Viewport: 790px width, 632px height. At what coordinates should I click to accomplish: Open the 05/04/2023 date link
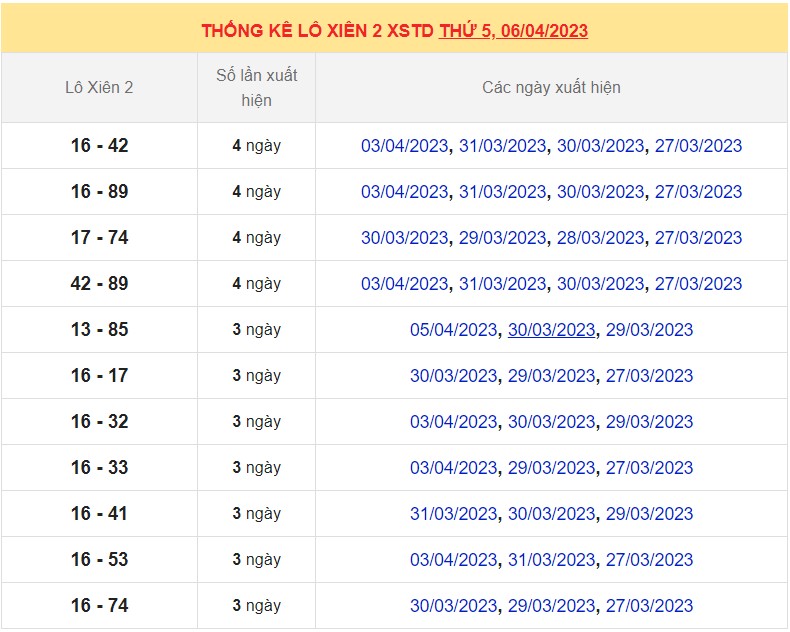(x=453, y=330)
